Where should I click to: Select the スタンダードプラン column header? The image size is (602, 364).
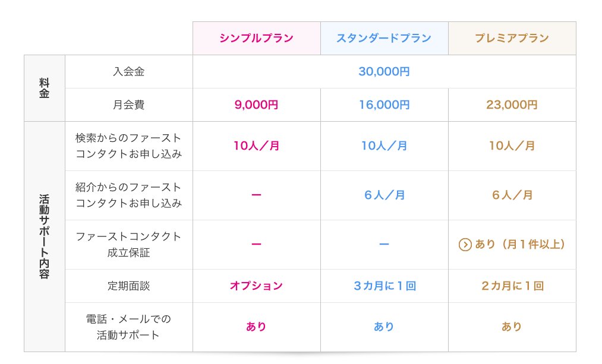coord(384,39)
